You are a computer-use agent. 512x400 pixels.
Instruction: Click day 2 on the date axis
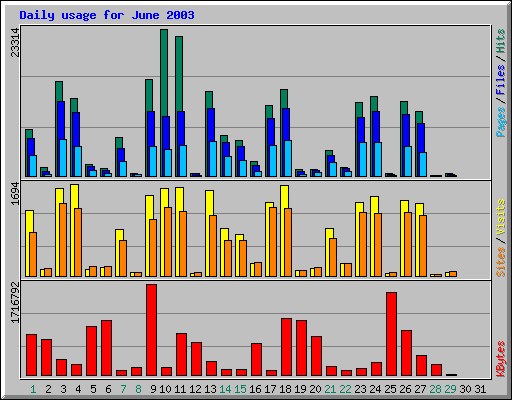tap(48, 389)
